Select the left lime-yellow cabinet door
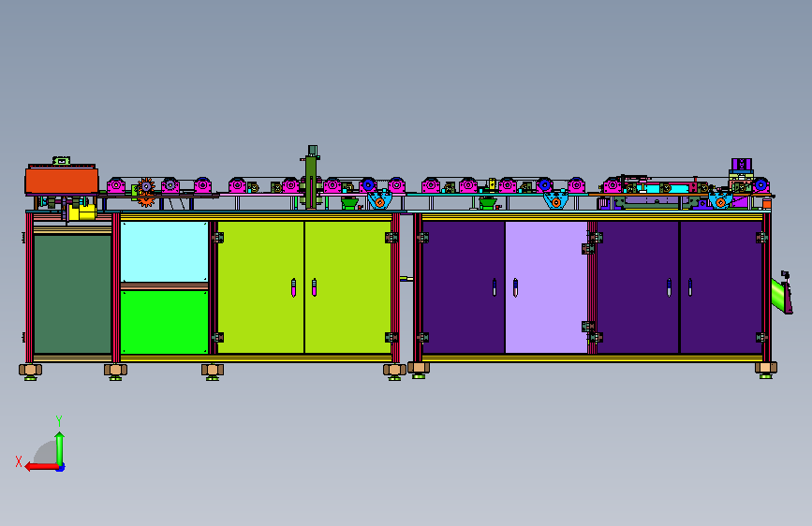This screenshot has width=812, height=526. (260, 287)
